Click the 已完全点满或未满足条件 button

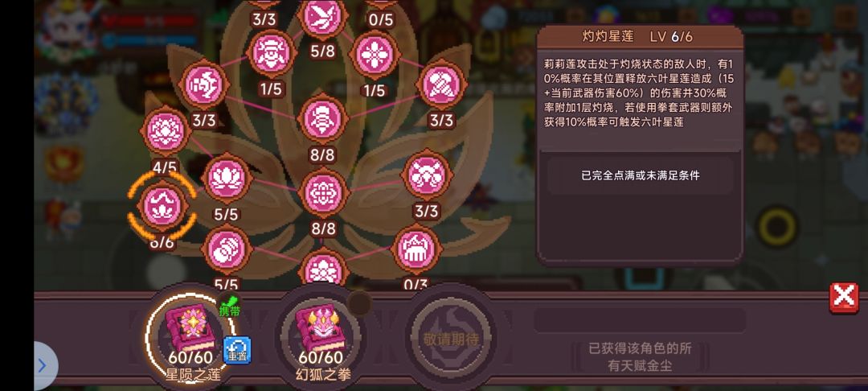(x=640, y=175)
